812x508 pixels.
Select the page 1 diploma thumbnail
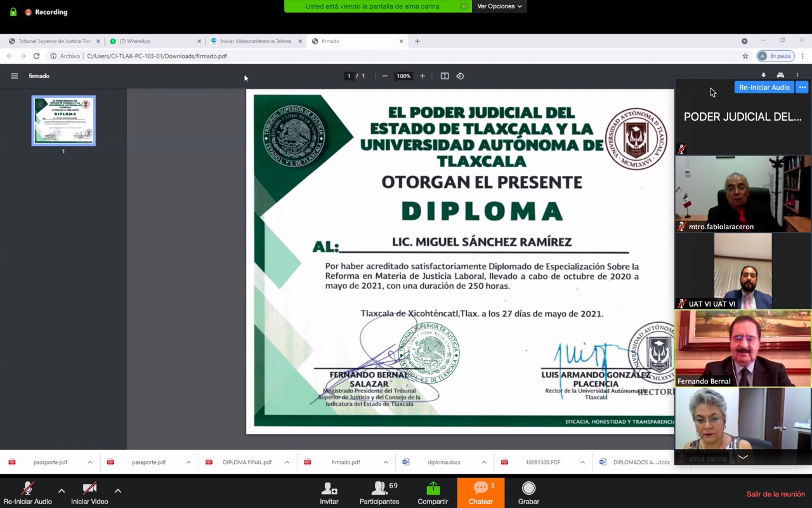[x=63, y=121]
